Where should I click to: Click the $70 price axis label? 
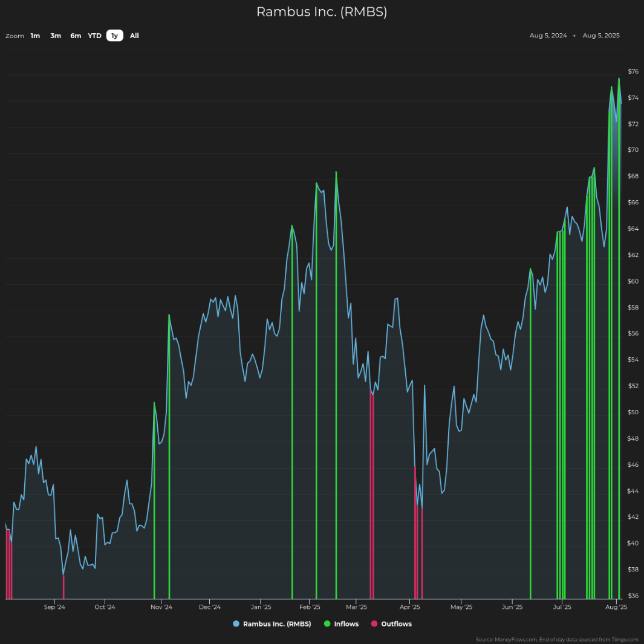633,150
